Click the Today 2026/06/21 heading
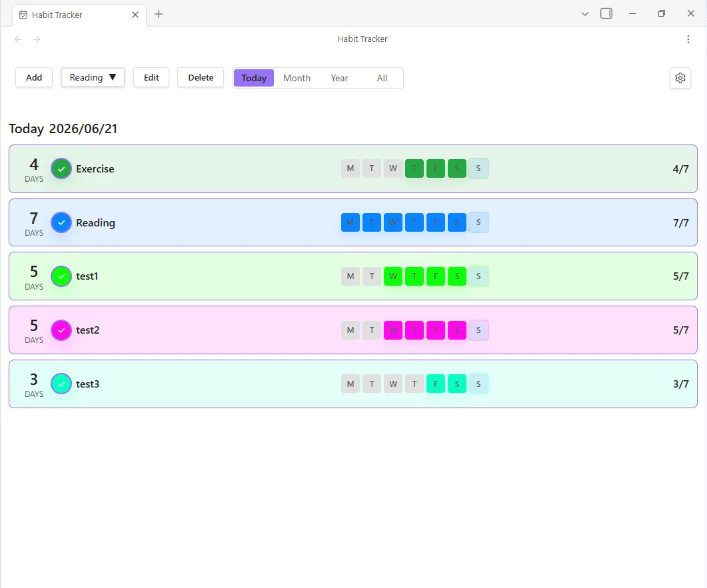Screen dimensions: 707x588 point(63,129)
